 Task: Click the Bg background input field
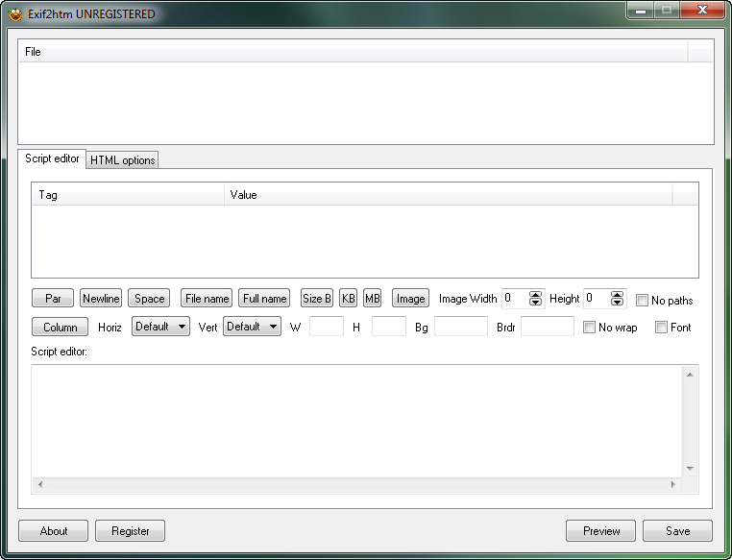coord(461,327)
